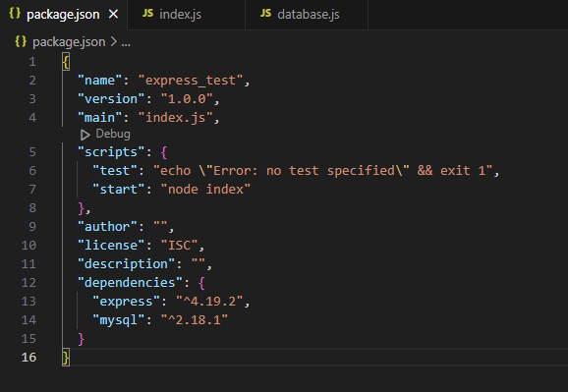
Task: Click the "node index" value
Action: pyautogui.click(x=205, y=190)
